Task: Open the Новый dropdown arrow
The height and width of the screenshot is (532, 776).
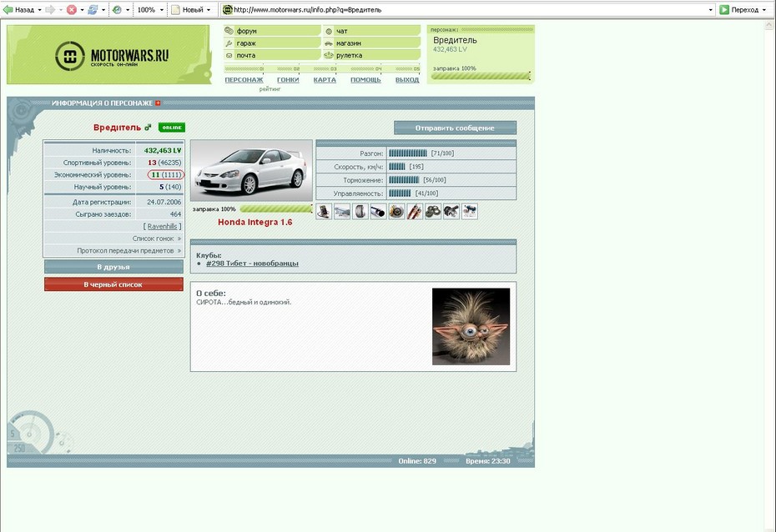Action: pyautogui.click(x=209, y=10)
